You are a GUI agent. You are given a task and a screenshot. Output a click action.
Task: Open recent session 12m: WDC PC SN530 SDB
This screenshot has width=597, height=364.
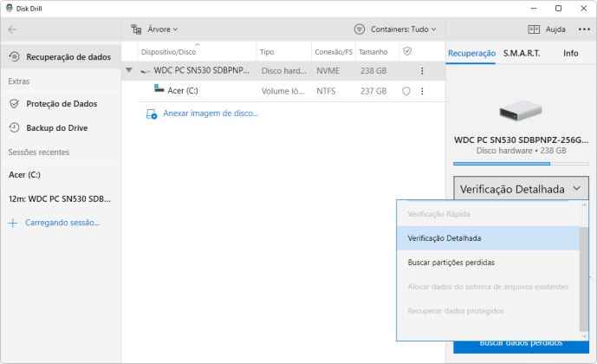(60, 199)
